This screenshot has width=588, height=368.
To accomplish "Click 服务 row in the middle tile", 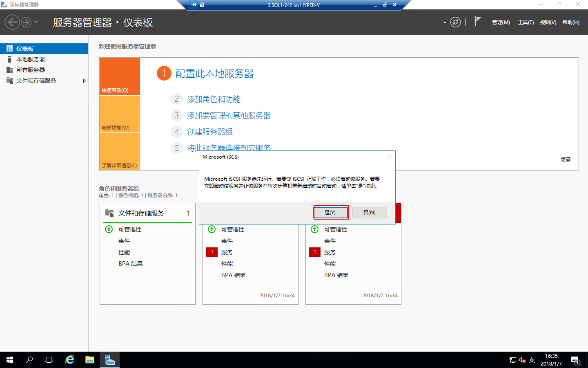I will pos(227,252).
